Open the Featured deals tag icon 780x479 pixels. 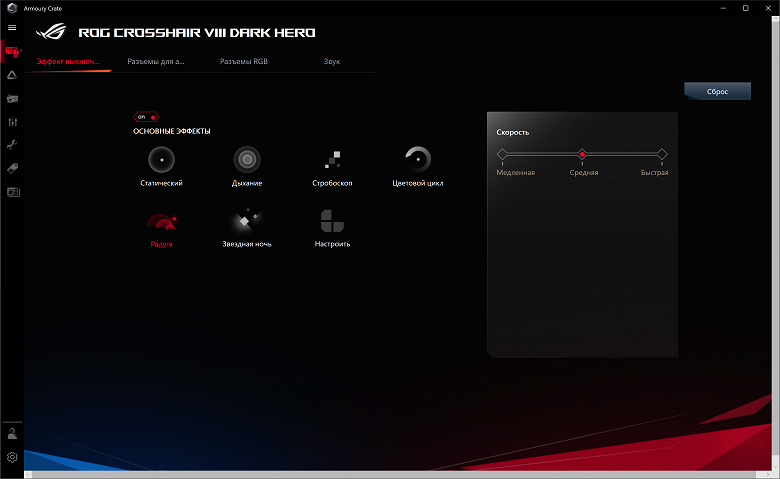tap(12, 169)
